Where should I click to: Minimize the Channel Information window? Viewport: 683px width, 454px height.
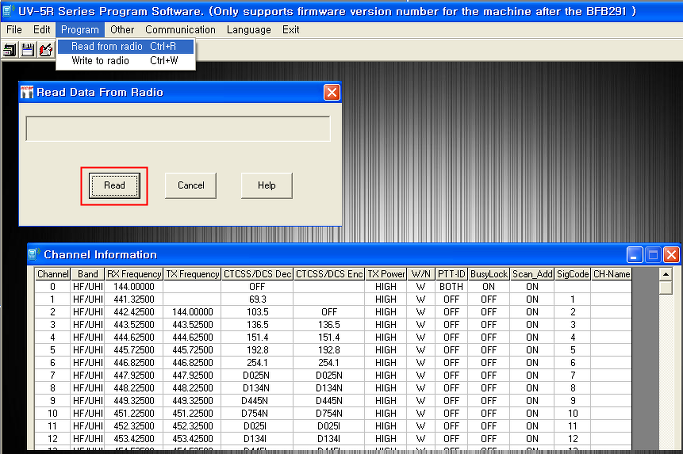click(635, 254)
